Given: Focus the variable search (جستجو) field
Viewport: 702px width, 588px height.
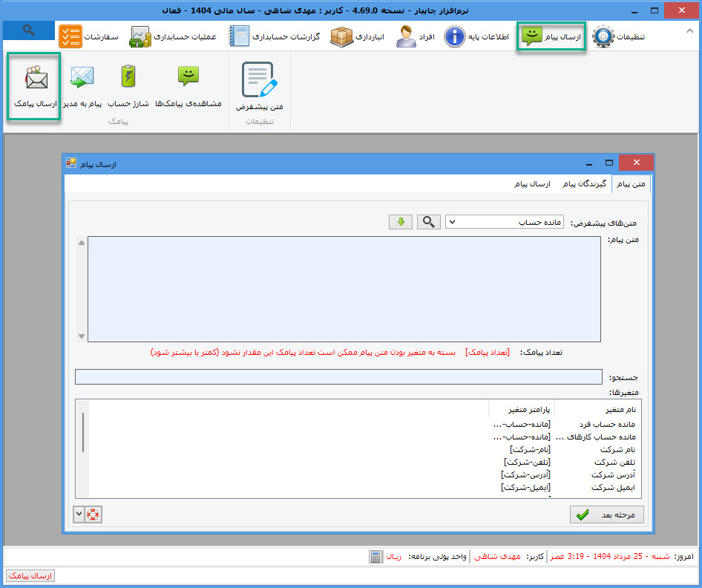Looking at the screenshot, I should pyautogui.click(x=338, y=377).
